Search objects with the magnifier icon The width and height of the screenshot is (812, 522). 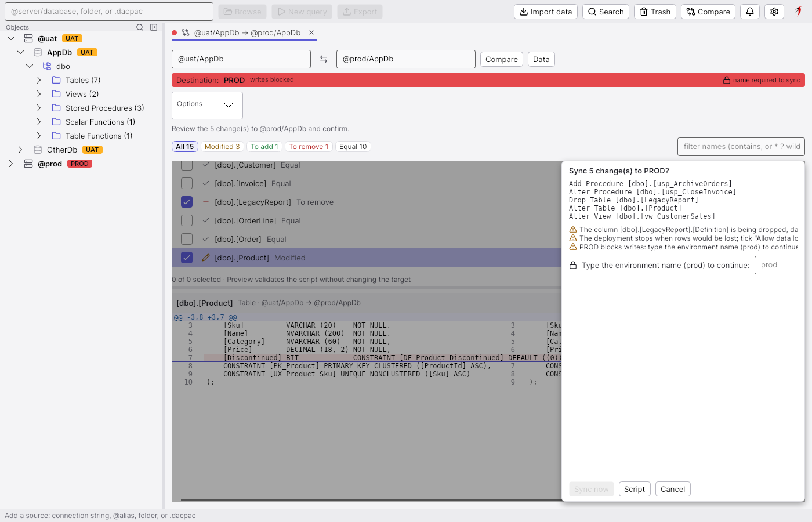[x=140, y=27]
